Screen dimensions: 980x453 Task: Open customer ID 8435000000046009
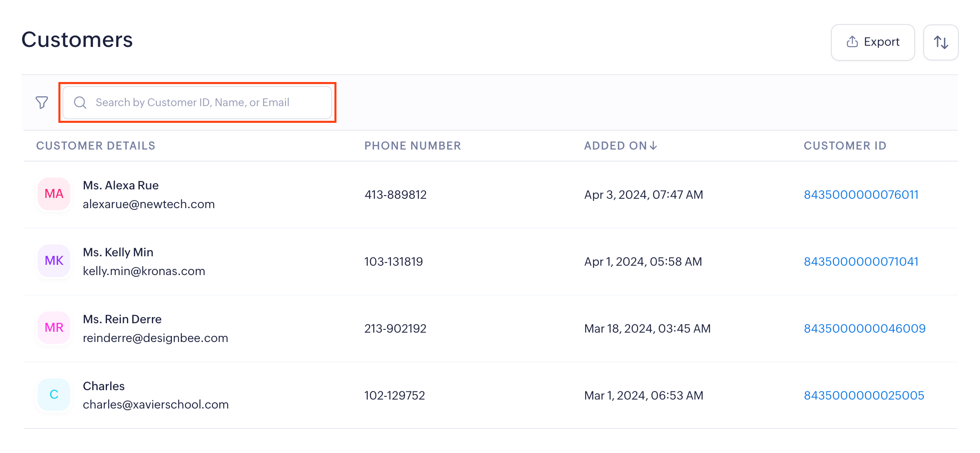[864, 329]
